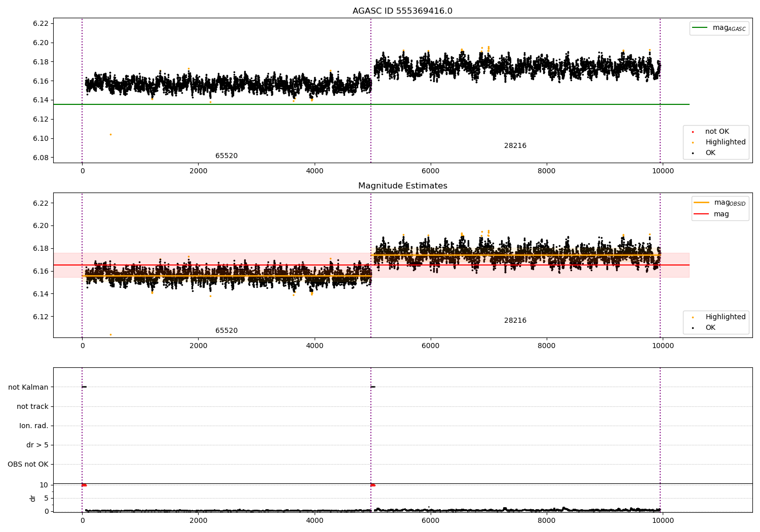Select the mag AGASC legend label
Image resolution: width=760 pixels, height=532 pixels.
(x=729, y=28)
